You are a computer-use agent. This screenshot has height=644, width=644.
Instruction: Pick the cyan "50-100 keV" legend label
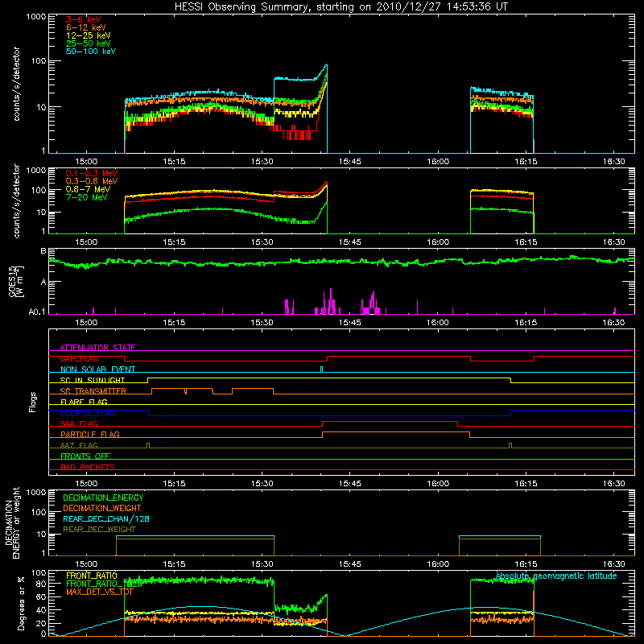(91, 52)
